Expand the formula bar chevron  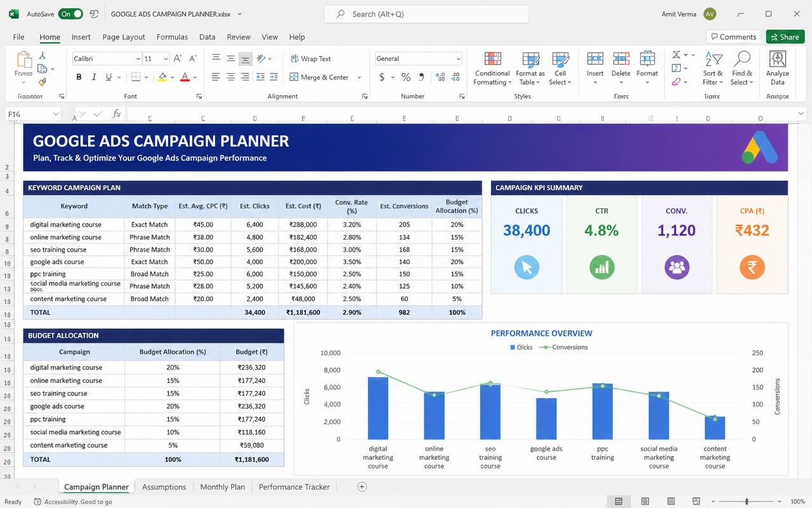click(x=801, y=114)
